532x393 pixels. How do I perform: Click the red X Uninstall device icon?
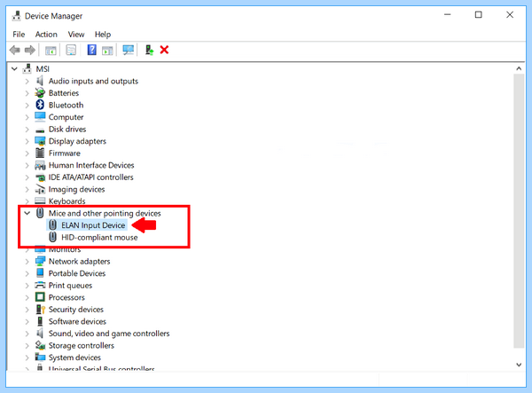164,51
